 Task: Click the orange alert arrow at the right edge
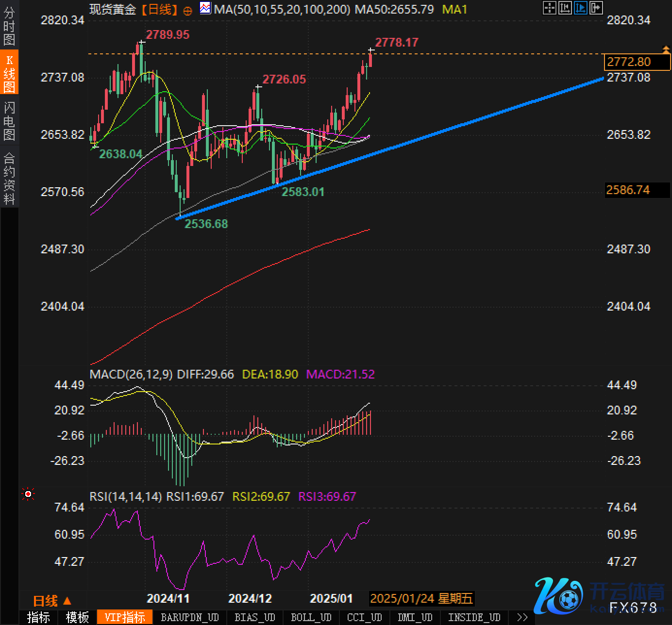point(666,49)
